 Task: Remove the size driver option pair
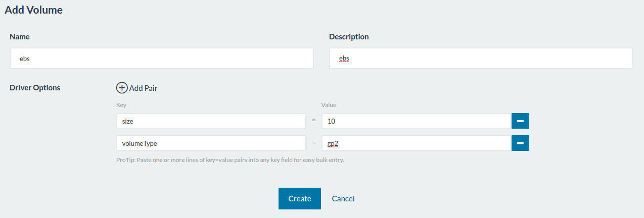(x=520, y=121)
